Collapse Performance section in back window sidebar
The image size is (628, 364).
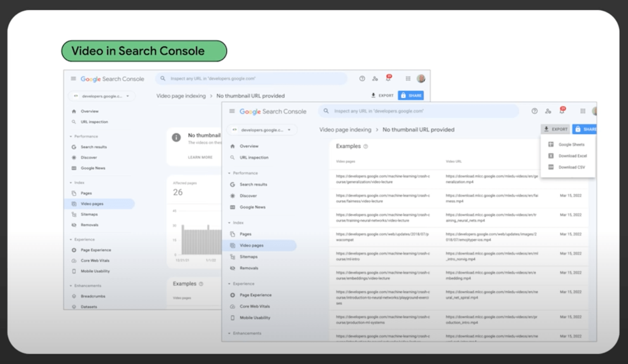point(71,136)
